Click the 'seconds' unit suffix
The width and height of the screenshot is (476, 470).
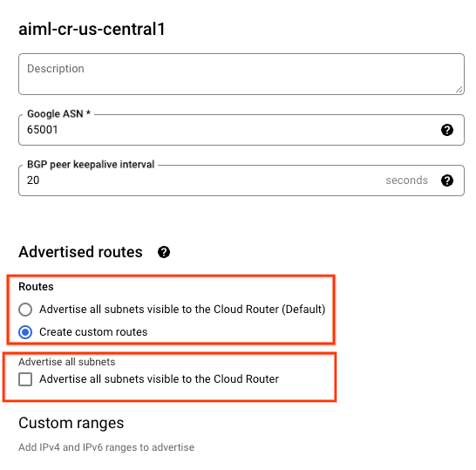(x=406, y=181)
